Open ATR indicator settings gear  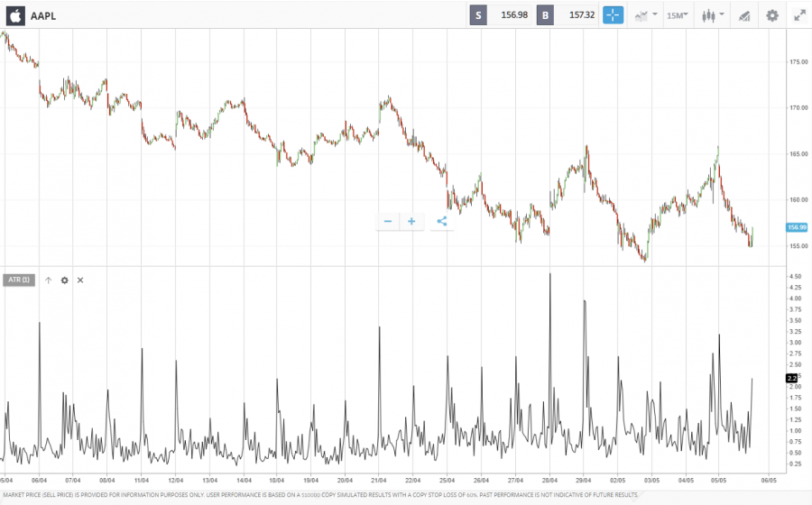tap(64, 280)
